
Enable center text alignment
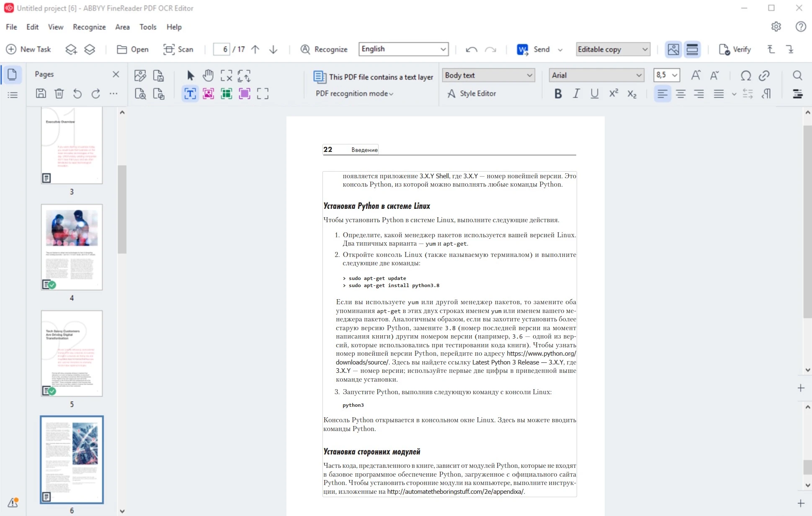[681, 94]
